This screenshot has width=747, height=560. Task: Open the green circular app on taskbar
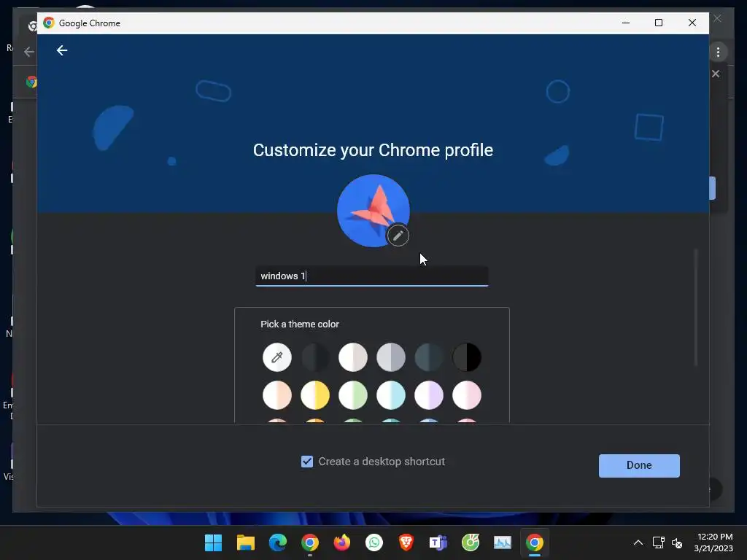(471, 542)
